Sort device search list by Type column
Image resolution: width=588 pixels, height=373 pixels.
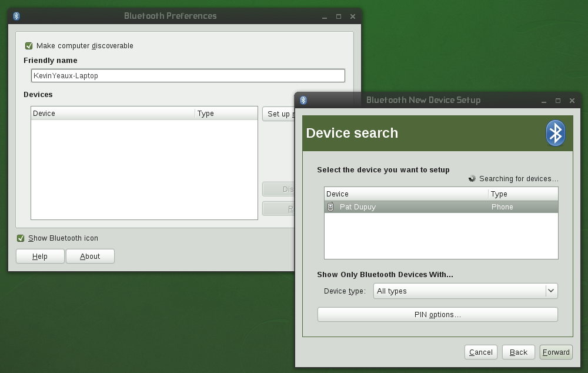pos(522,194)
